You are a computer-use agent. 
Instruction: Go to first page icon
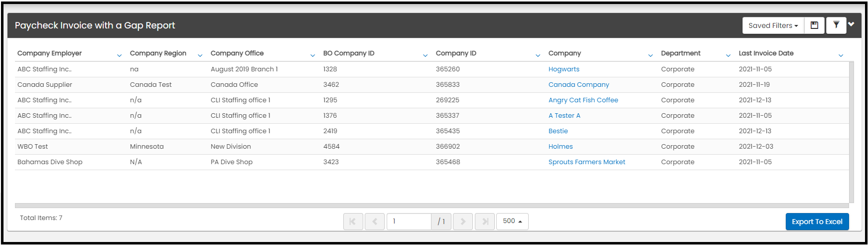point(353,222)
